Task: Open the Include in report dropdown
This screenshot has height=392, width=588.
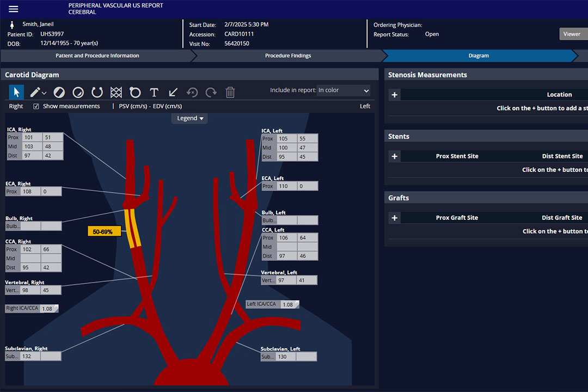Action: click(343, 90)
